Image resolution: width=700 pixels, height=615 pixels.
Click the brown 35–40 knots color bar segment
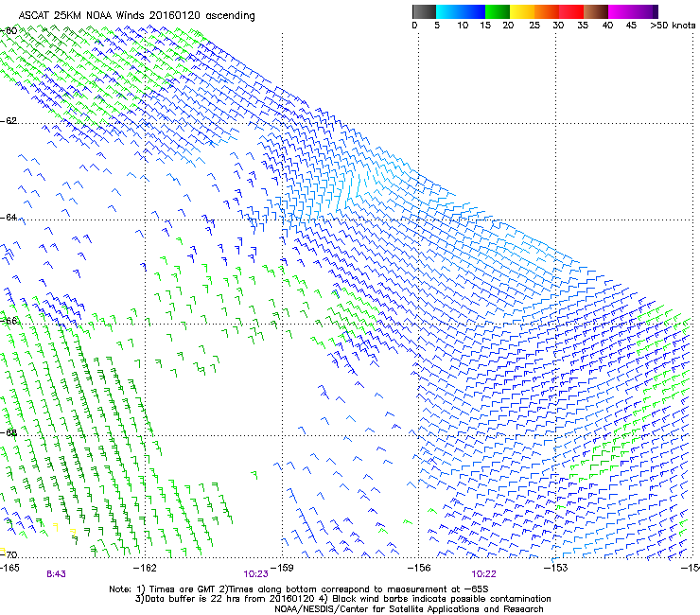point(596,11)
